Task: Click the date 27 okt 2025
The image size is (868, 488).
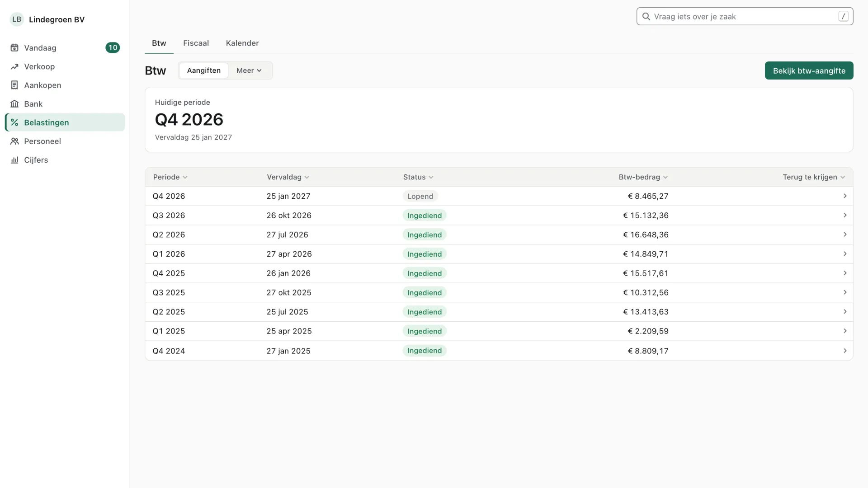Action: coord(289,292)
